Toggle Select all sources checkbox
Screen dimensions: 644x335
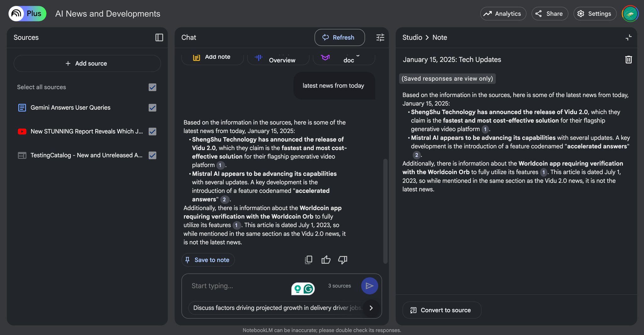[x=153, y=87]
